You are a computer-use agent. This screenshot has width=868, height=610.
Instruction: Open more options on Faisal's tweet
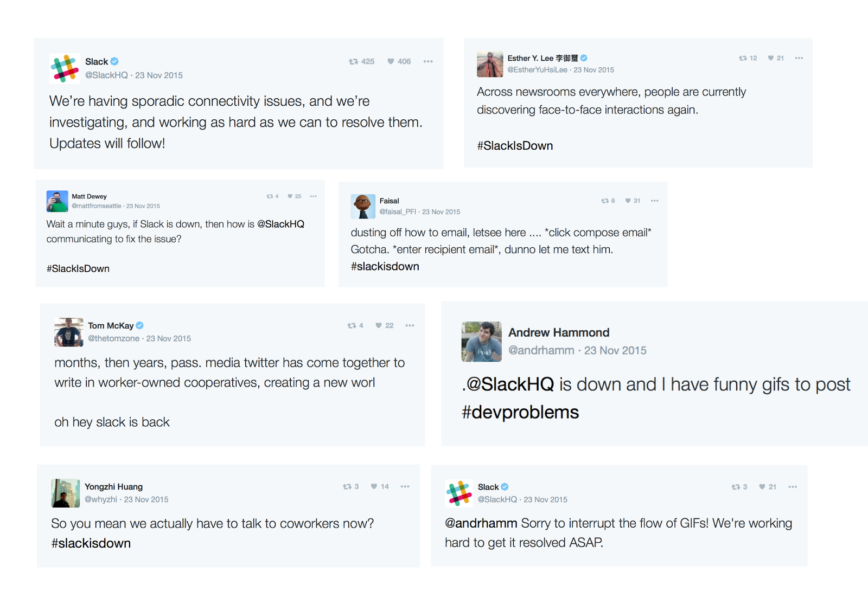(655, 201)
